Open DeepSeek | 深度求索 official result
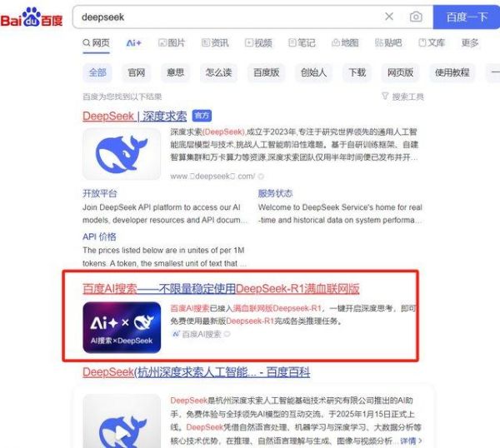Image resolution: width=500 pixels, height=448 pixels. coord(134,116)
